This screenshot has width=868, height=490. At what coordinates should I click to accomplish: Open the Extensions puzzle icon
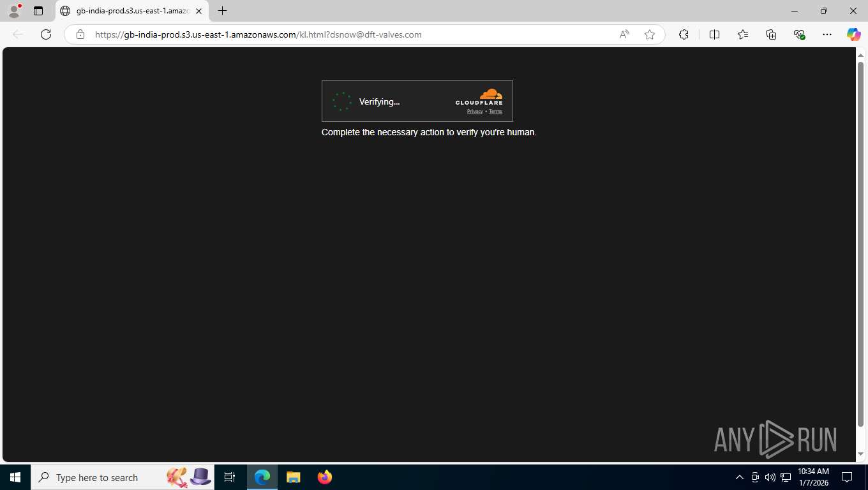point(684,34)
